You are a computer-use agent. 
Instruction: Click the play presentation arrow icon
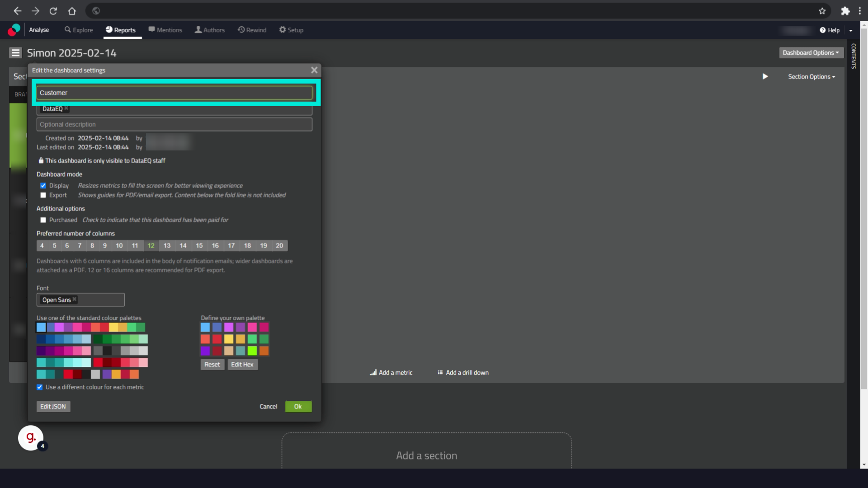765,76
